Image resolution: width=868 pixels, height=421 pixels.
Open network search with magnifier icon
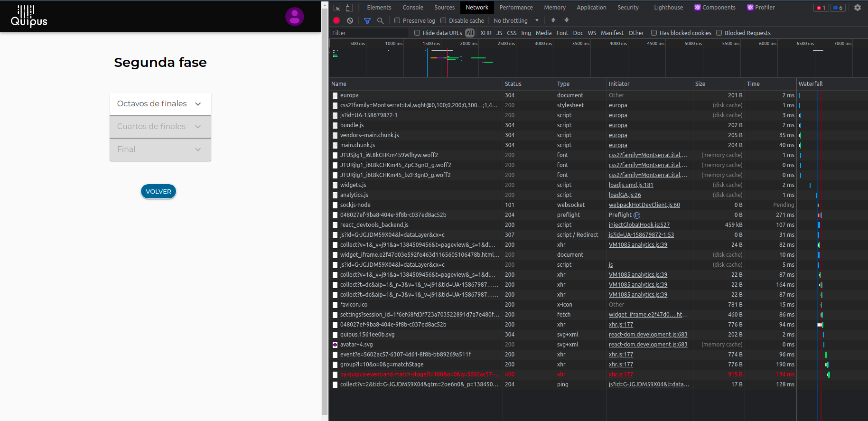tap(380, 20)
